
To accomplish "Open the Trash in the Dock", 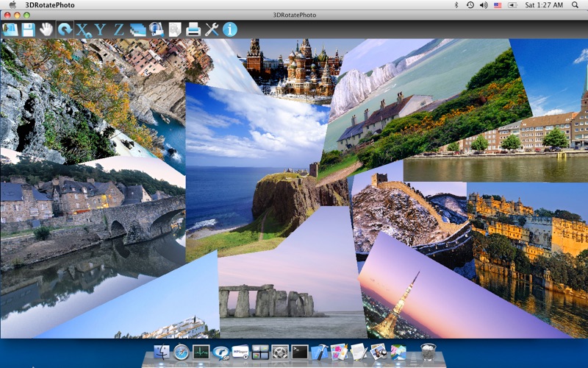I will (x=429, y=352).
